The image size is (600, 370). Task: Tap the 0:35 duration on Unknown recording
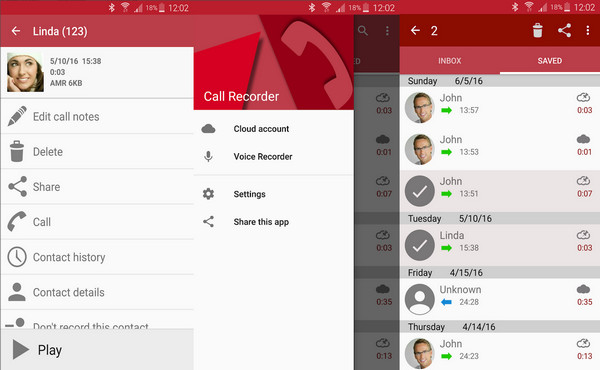(x=585, y=302)
